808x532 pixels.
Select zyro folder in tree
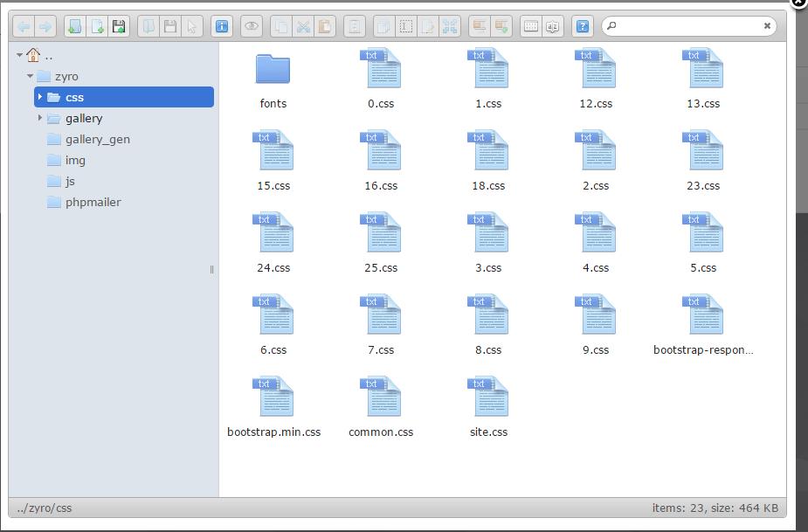(58, 76)
